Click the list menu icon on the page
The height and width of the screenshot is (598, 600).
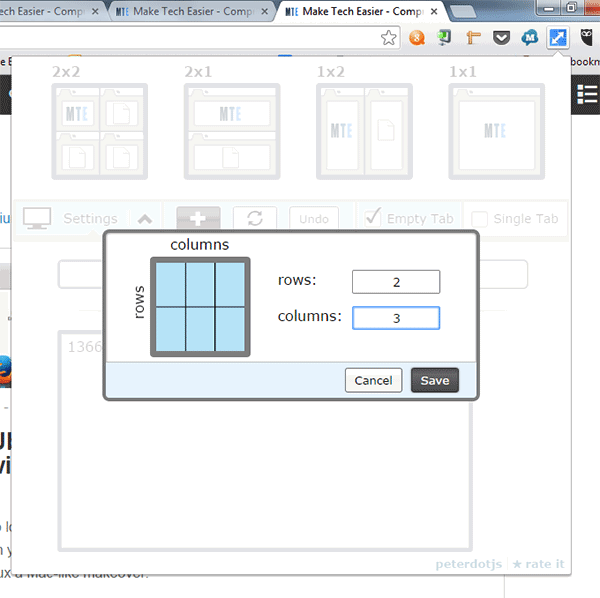pos(587,93)
